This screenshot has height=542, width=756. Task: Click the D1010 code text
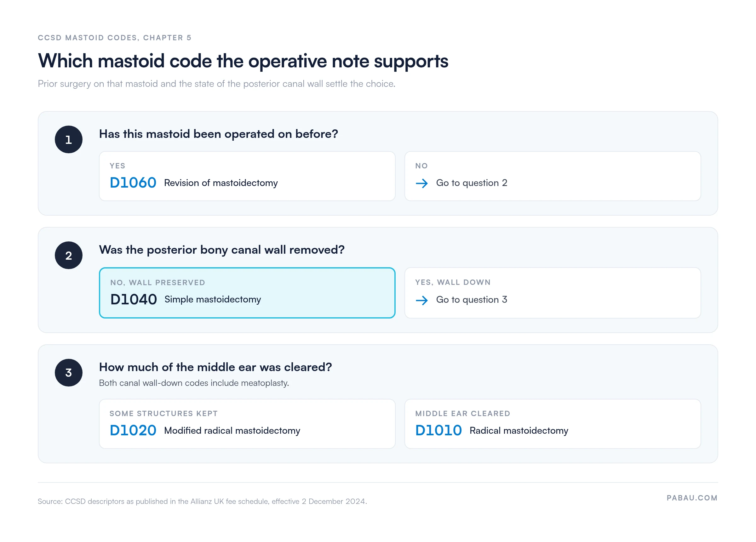point(438,430)
